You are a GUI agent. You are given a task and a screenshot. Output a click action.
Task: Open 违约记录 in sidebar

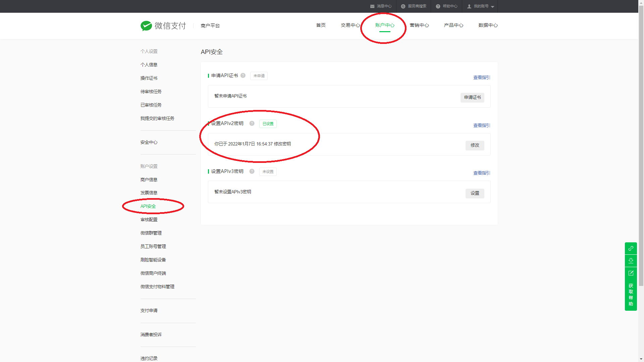pos(149,358)
